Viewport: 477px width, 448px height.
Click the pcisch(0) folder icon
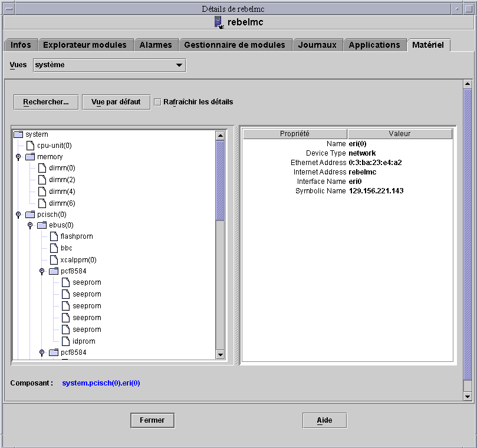(x=30, y=215)
